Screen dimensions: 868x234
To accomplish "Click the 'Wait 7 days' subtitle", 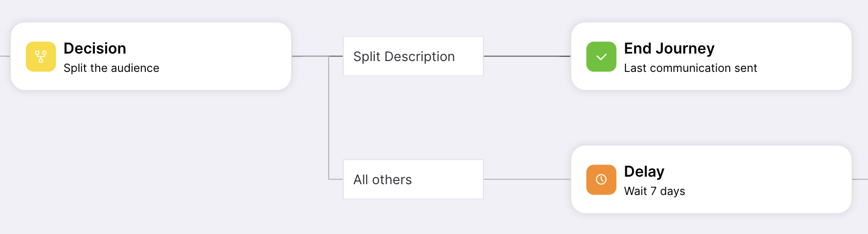I will (x=655, y=191).
